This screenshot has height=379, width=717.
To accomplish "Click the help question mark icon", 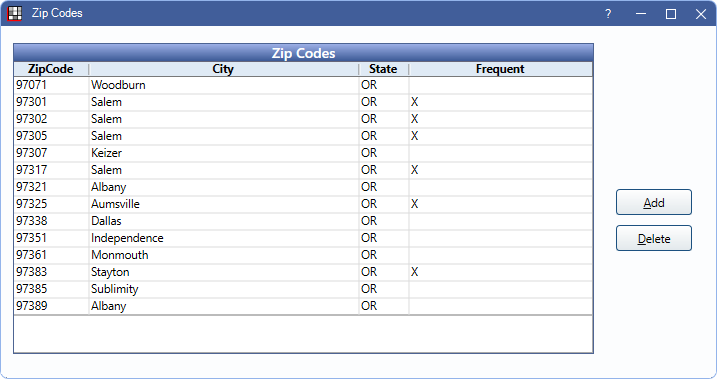I will [x=608, y=14].
